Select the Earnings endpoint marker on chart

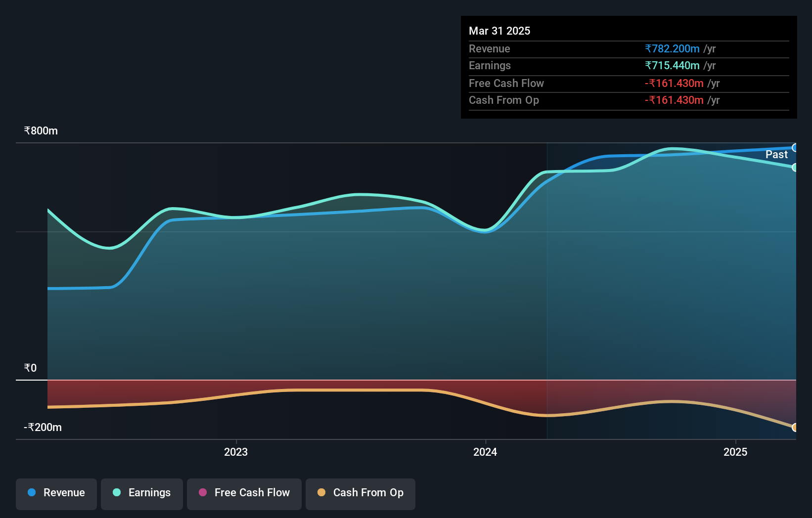click(x=795, y=168)
